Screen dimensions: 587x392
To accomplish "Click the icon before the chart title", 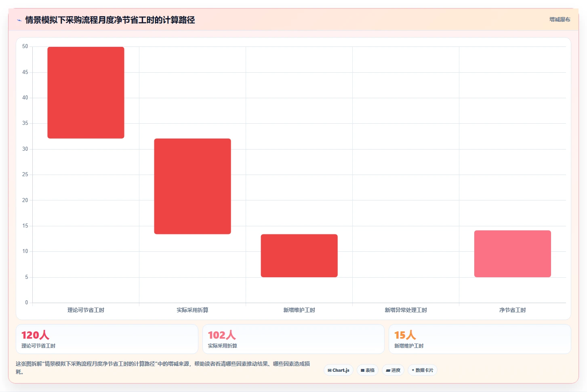I will [x=19, y=20].
